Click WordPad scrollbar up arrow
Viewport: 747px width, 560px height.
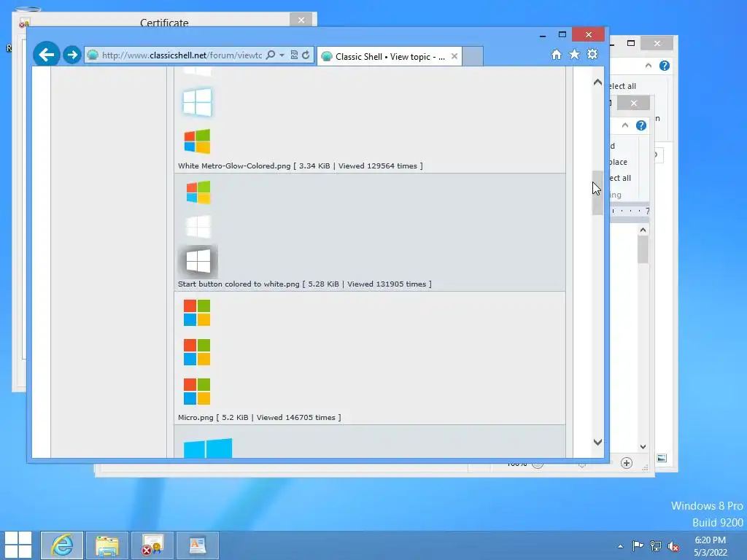point(643,230)
